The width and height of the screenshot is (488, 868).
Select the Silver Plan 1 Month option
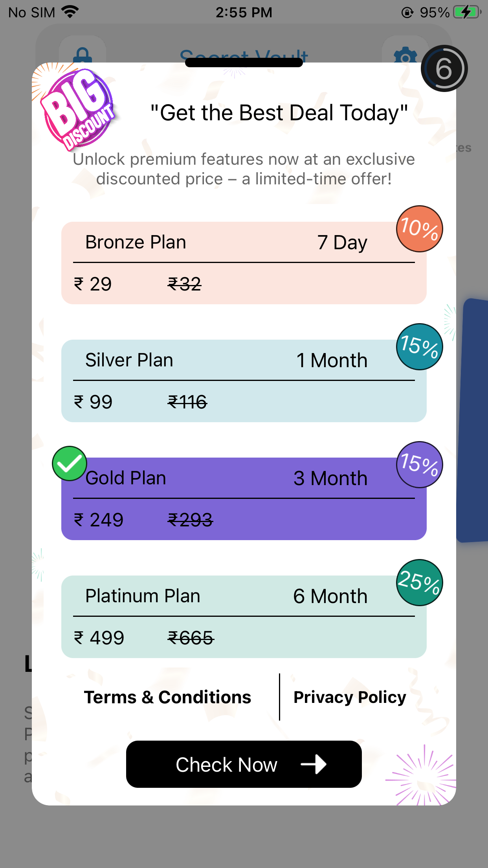244,381
